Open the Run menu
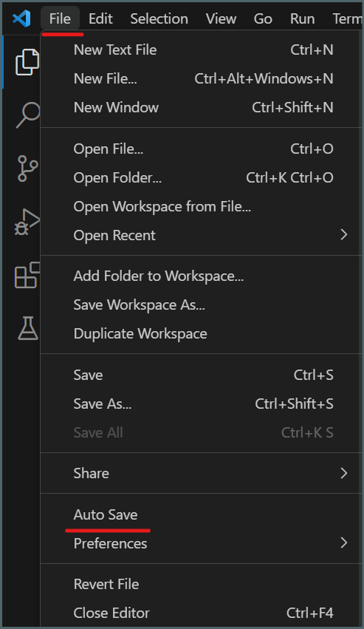Viewport: 364px width, 629px height. [302, 18]
